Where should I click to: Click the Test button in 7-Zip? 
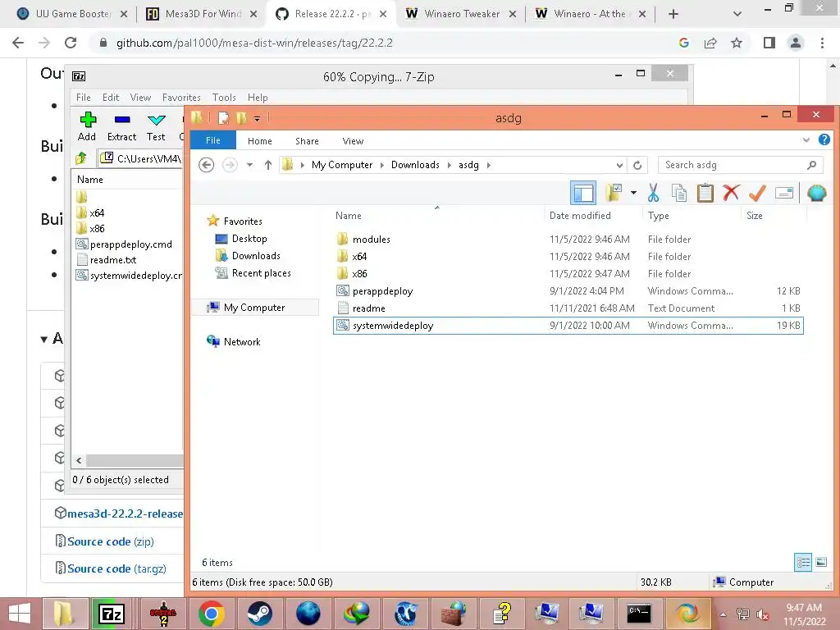pos(156,126)
